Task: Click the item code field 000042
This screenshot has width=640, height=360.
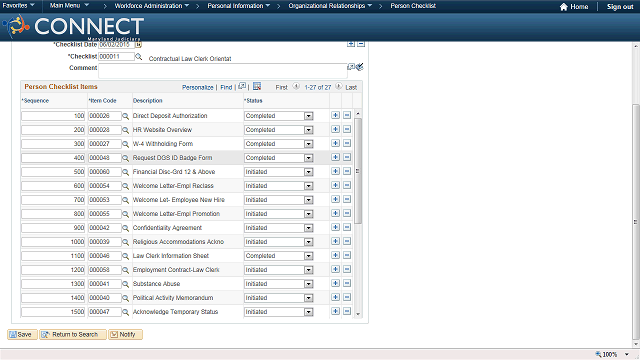Action: pos(105,228)
